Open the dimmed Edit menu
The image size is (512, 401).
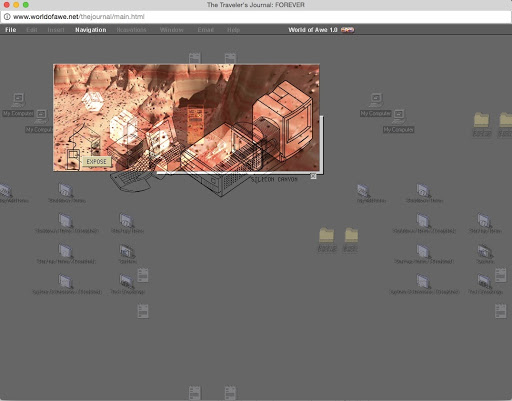32,30
